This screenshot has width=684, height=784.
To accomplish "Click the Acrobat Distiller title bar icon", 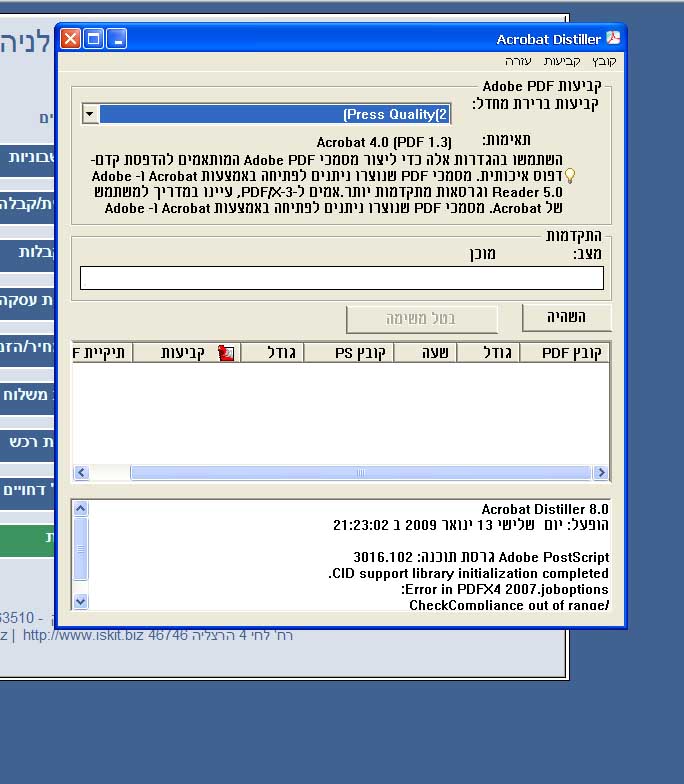I will click(614, 38).
